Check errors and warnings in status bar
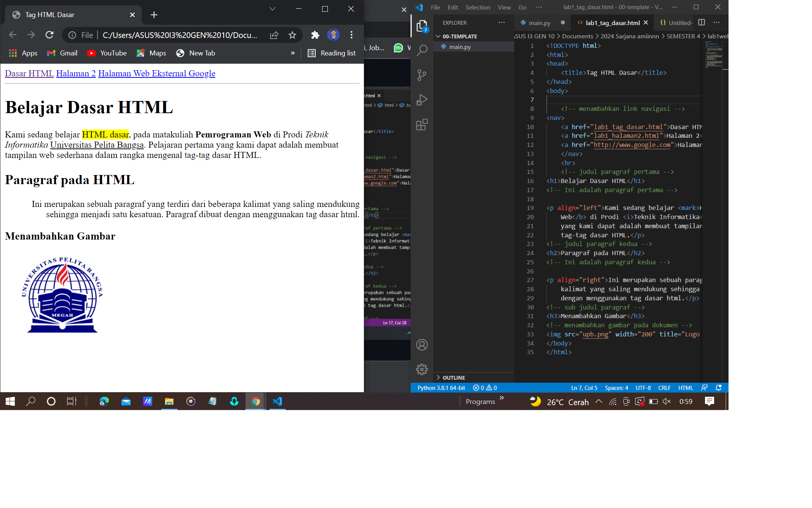Image resolution: width=812 pixels, height=508 pixels. pos(485,388)
